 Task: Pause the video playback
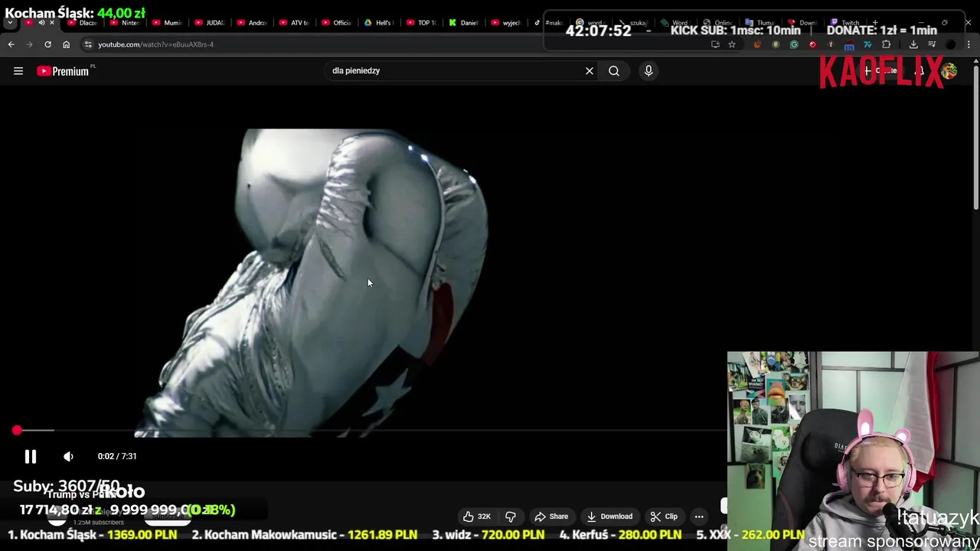30,457
